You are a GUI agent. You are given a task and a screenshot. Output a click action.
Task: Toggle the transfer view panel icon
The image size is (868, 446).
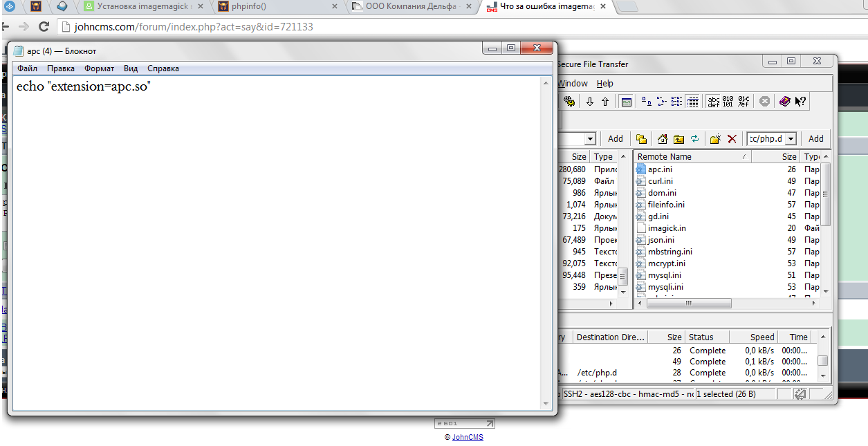[626, 102]
